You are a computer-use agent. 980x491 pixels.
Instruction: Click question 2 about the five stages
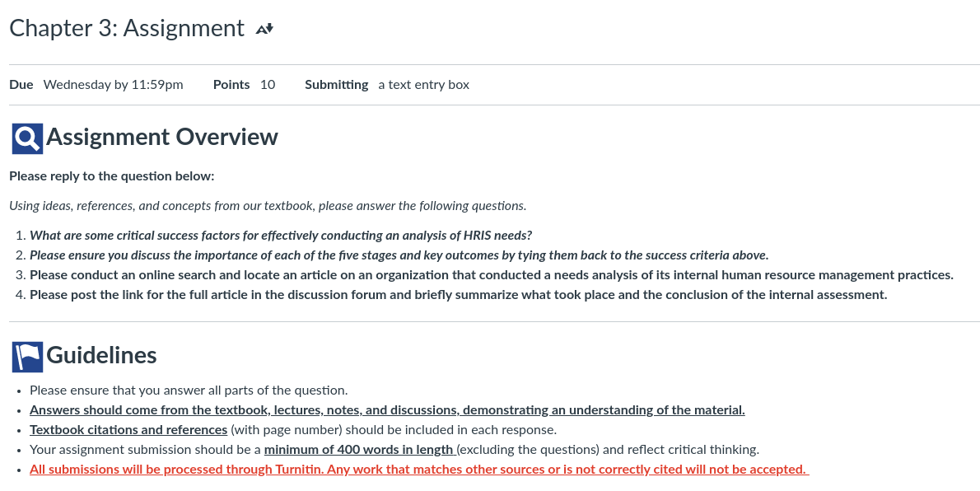pyautogui.click(x=399, y=255)
